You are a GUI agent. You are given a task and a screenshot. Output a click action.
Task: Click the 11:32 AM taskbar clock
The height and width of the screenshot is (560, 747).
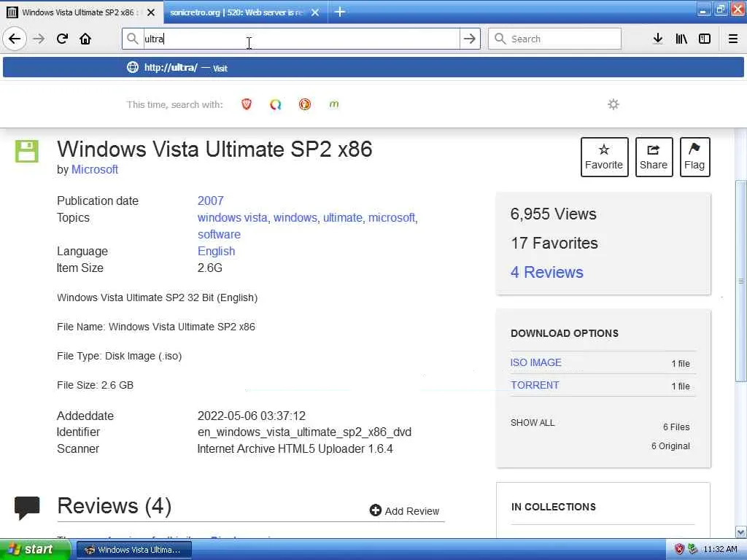[720, 550]
